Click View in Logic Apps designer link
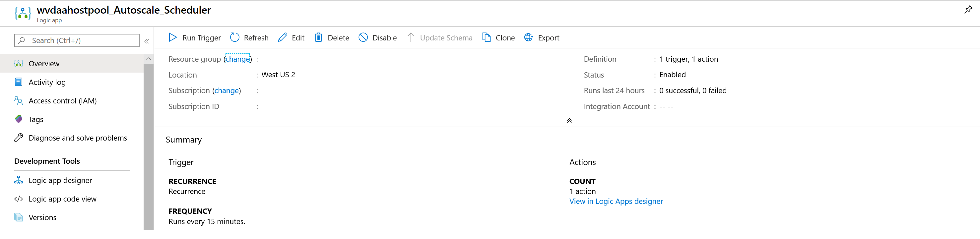980x239 pixels. pos(616,202)
